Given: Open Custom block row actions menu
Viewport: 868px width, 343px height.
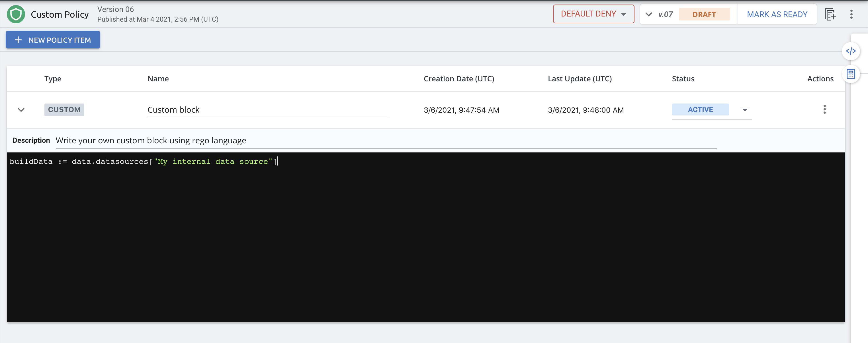Looking at the screenshot, I should (824, 109).
